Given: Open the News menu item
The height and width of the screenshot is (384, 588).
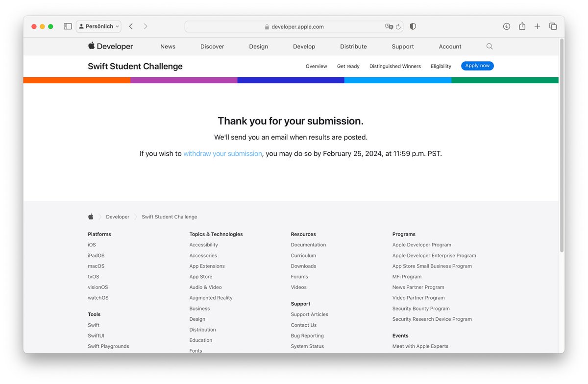Looking at the screenshot, I should [168, 47].
